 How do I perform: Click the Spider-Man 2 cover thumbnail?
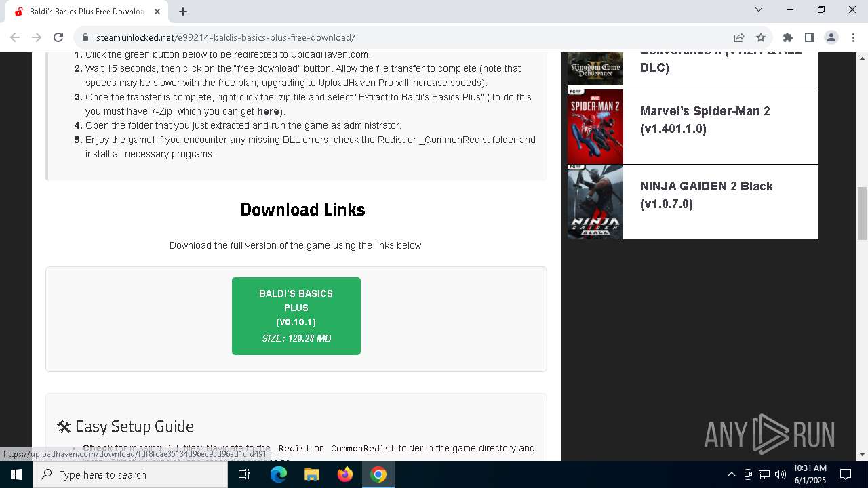(x=595, y=127)
